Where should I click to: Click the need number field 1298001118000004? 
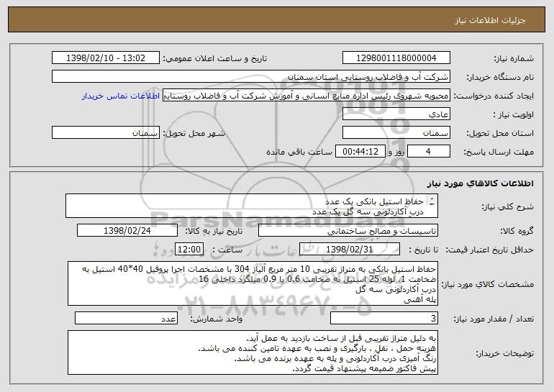(396, 58)
